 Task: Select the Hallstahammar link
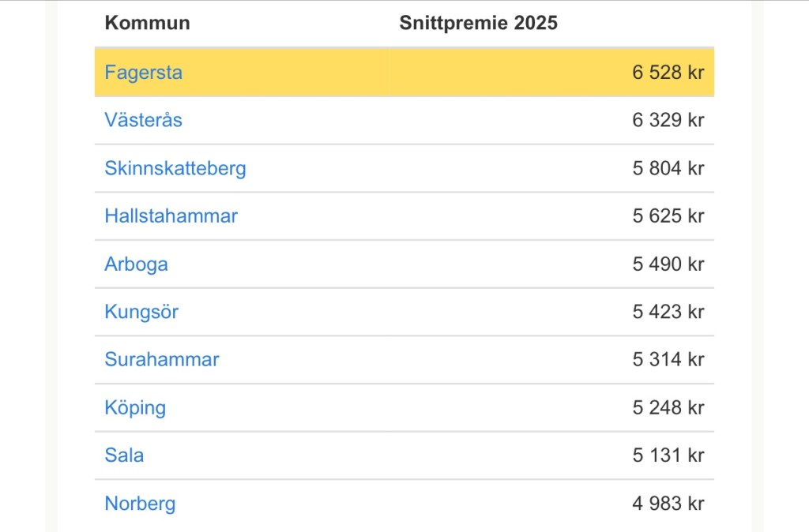171,215
